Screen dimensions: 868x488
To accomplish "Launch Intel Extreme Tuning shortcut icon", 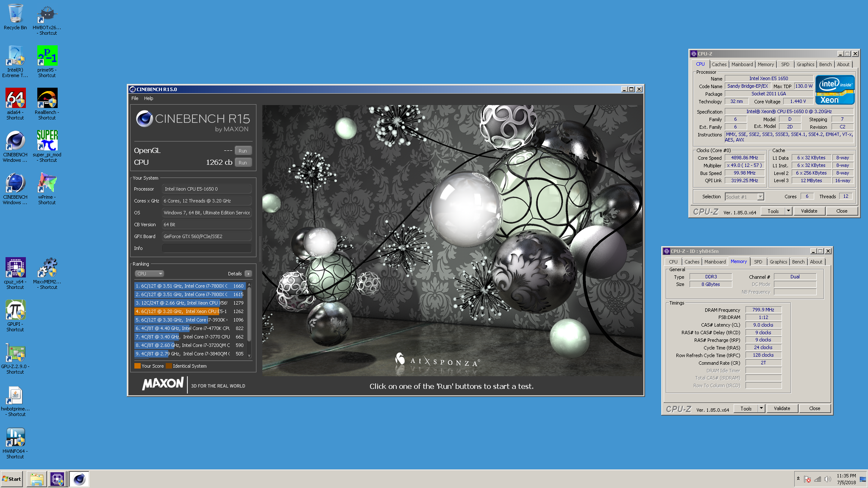I will [x=15, y=62].
